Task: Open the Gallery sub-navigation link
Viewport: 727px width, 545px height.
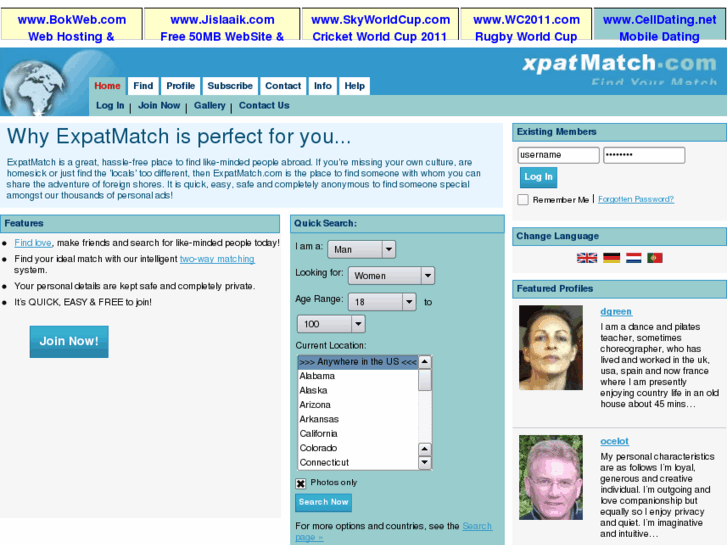Action: 210,105
